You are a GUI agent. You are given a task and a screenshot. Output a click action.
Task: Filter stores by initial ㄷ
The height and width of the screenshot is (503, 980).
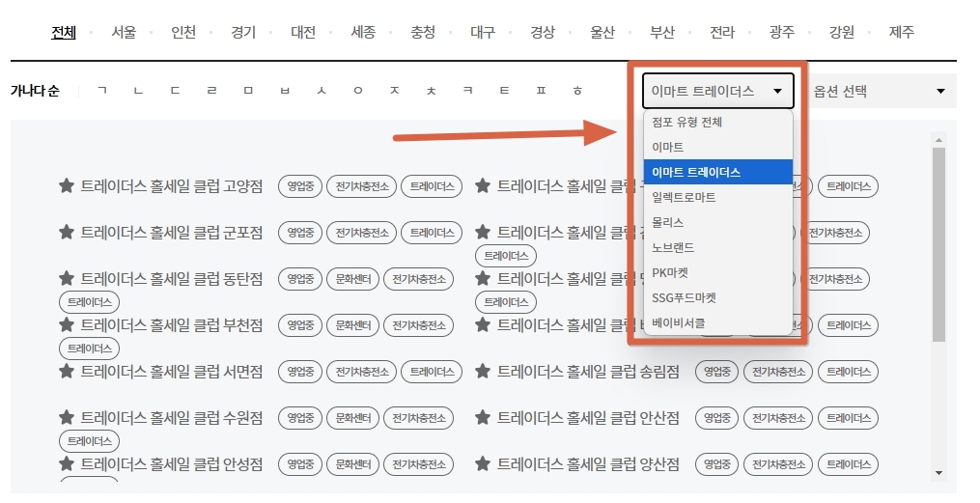tap(175, 91)
